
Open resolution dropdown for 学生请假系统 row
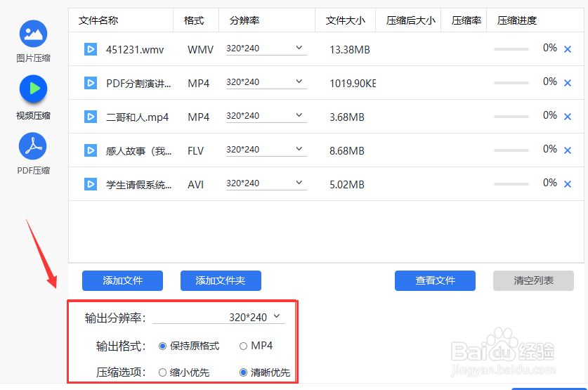coord(266,183)
